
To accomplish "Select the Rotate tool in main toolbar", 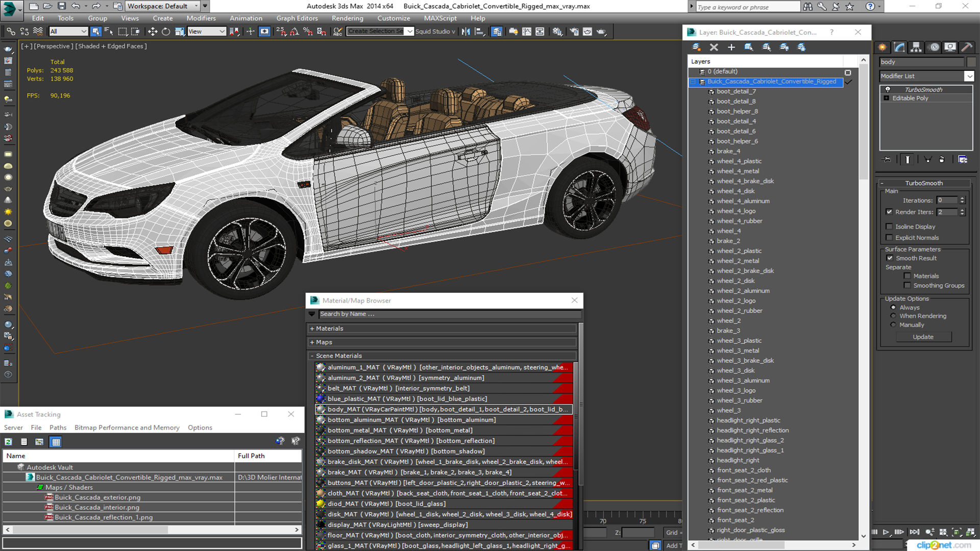I will (x=166, y=32).
